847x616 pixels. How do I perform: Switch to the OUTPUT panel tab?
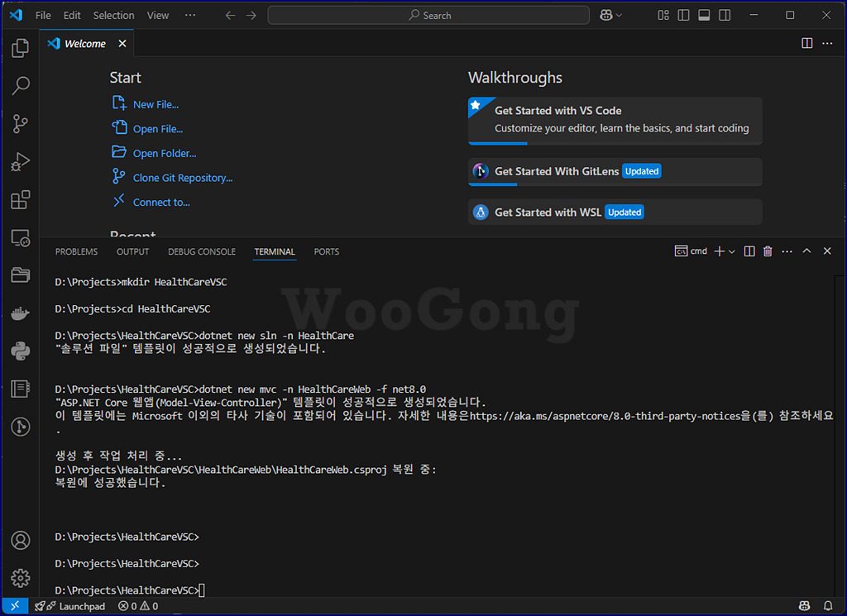coord(132,251)
